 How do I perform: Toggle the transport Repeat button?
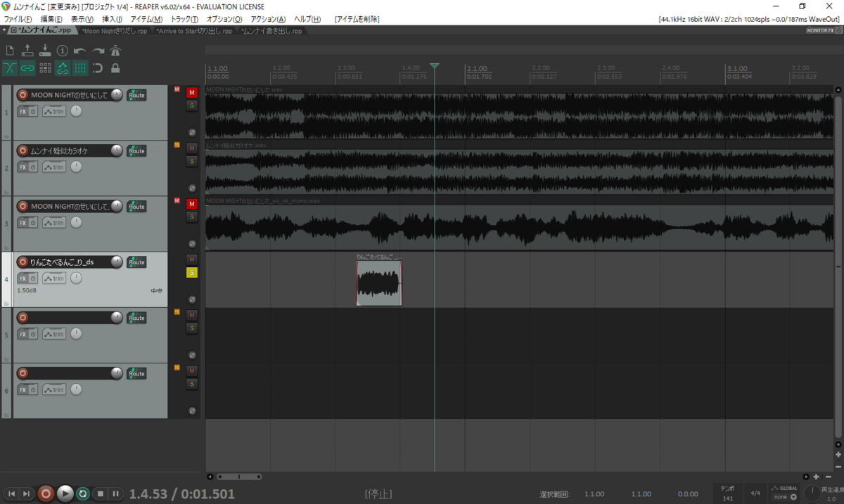pyautogui.click(x=82, y=493)
